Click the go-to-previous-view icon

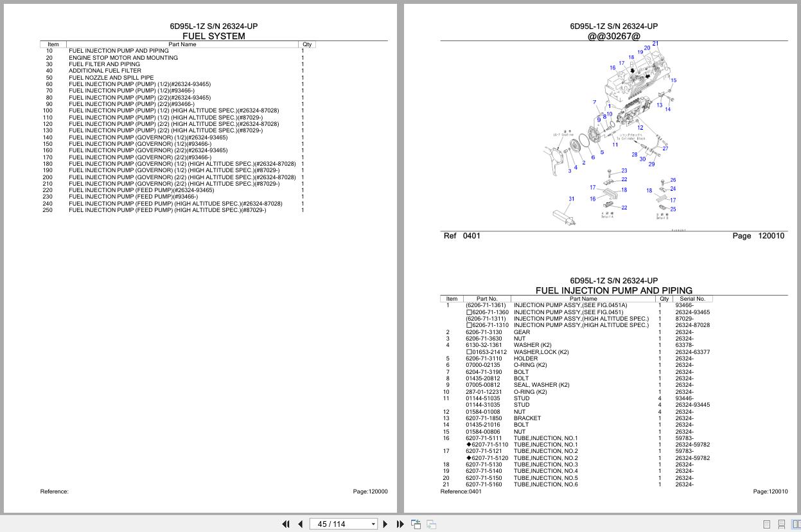pos(416,524)
